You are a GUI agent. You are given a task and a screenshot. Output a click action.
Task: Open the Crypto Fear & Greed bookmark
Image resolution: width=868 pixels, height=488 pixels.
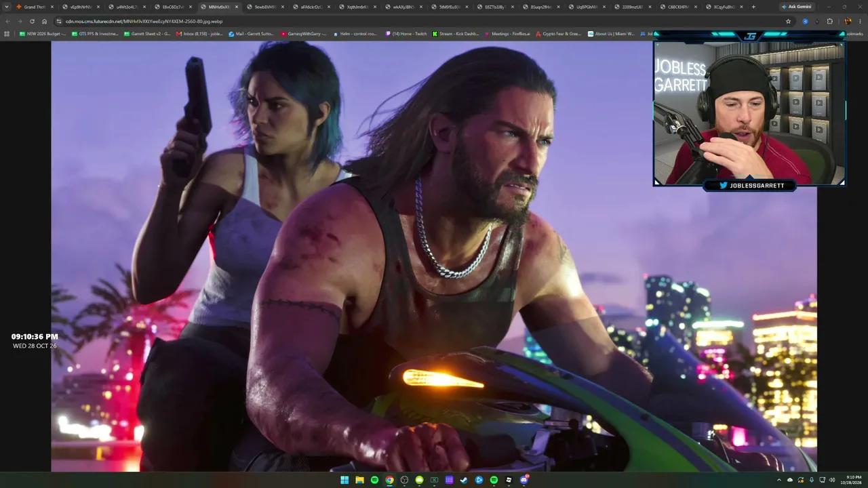(x=559, y=33)
